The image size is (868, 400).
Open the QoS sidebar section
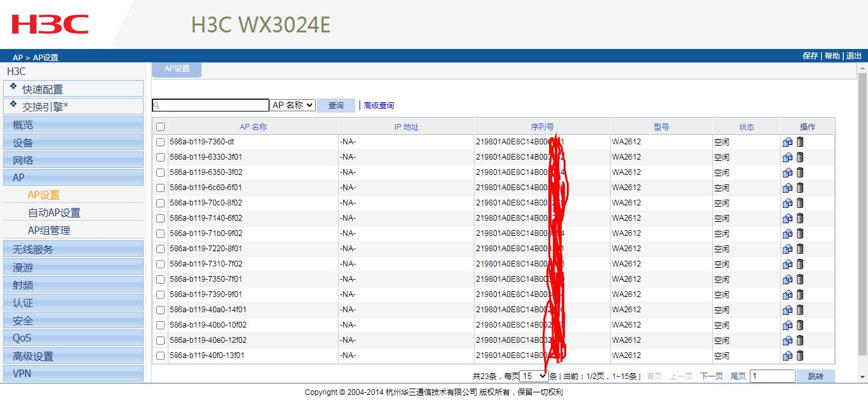tap(74, 338)
